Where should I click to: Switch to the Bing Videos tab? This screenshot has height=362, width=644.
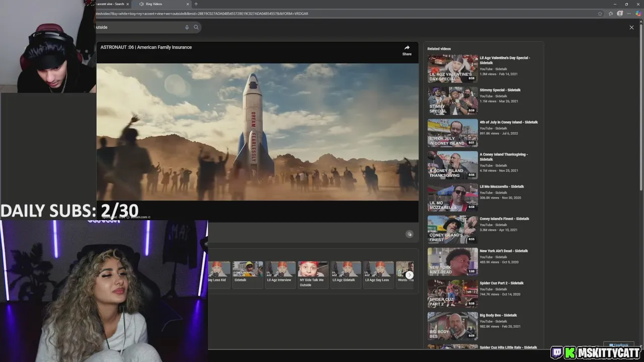162,4
